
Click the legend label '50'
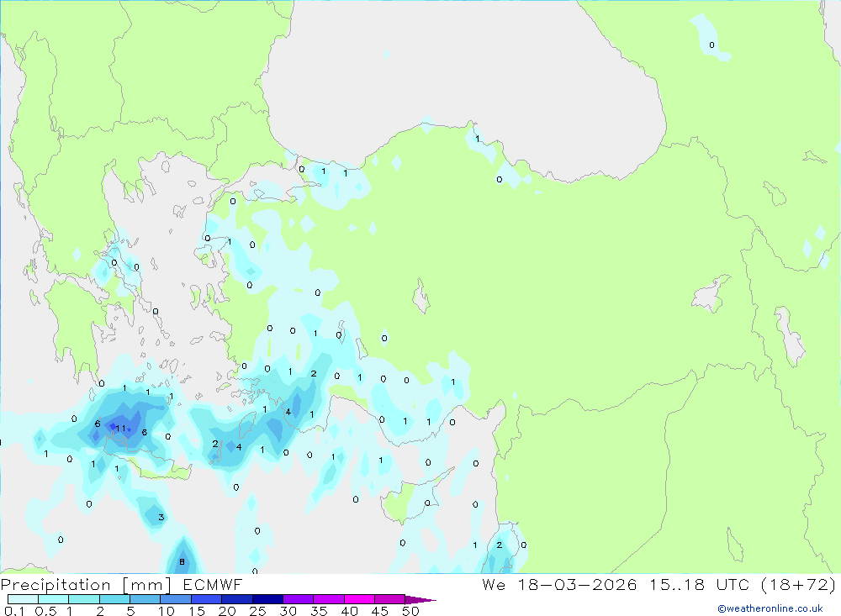click(411, 611)
